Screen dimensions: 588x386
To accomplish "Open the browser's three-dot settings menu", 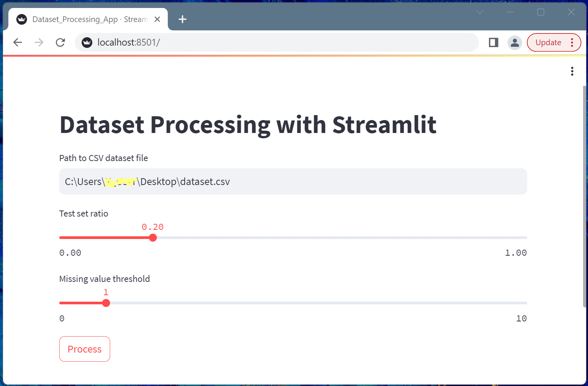I will pos(572,43).
